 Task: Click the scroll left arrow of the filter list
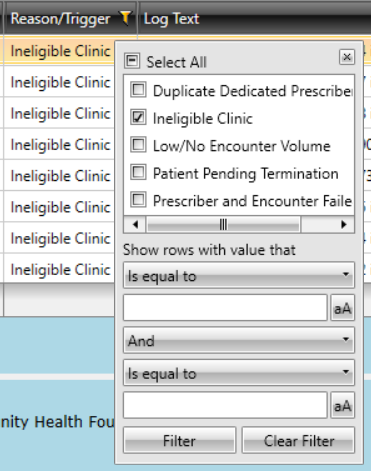[135, 224]
